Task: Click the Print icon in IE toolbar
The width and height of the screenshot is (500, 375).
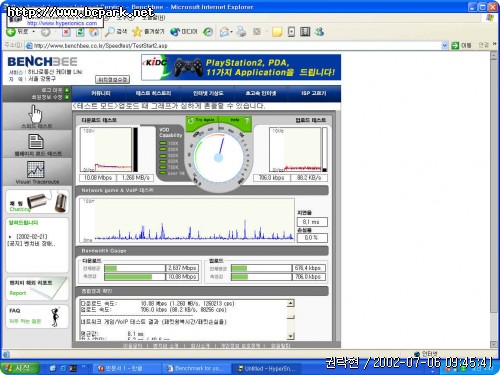Action: 241,32
